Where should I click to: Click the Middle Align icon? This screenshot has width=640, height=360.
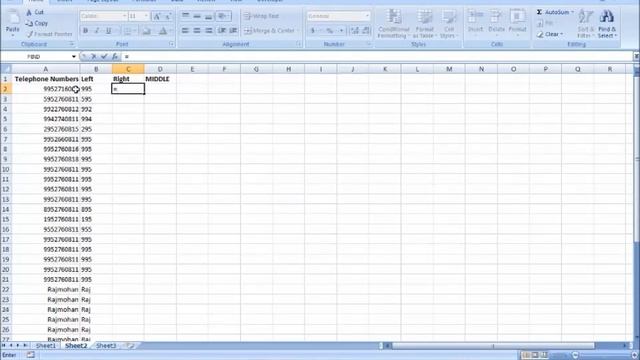(x=197, y=16)
